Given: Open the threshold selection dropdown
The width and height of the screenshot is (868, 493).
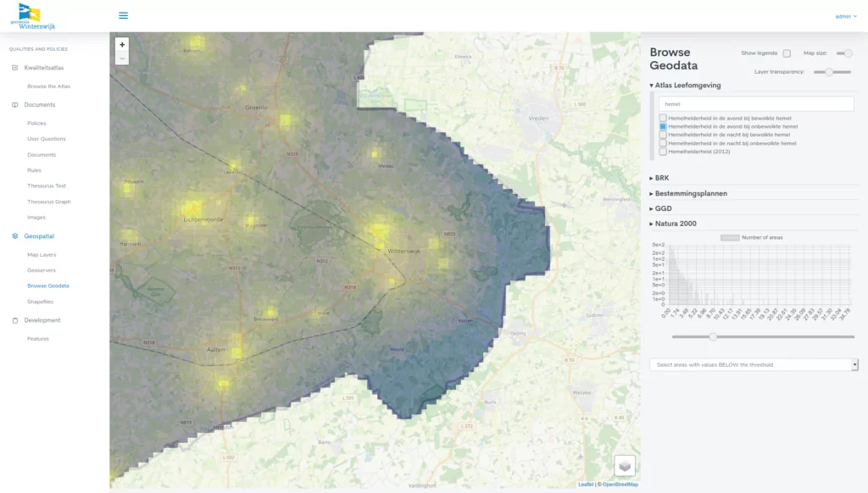Looking at the screenshot, I should tap(754, 364).
